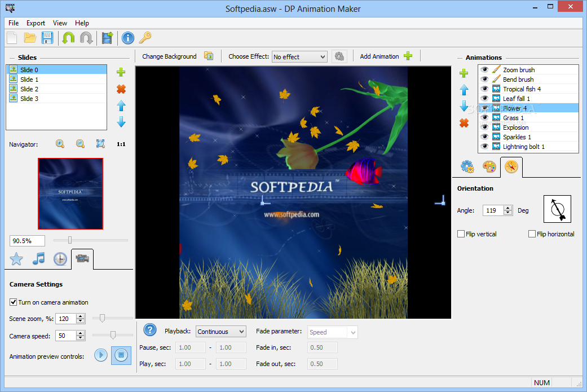Click the Scene zoom slider

click(112, 318)
